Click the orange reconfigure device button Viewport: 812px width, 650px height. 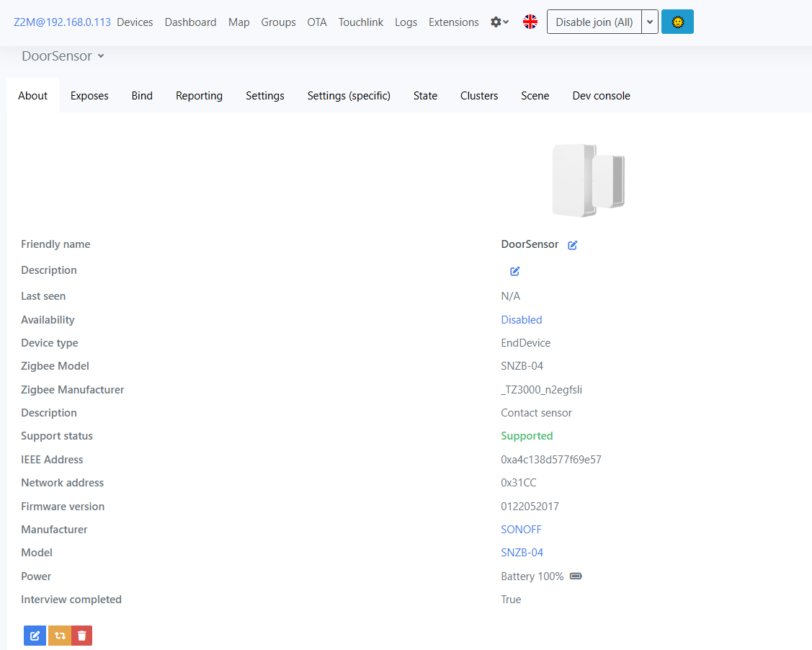click(60, 636)
